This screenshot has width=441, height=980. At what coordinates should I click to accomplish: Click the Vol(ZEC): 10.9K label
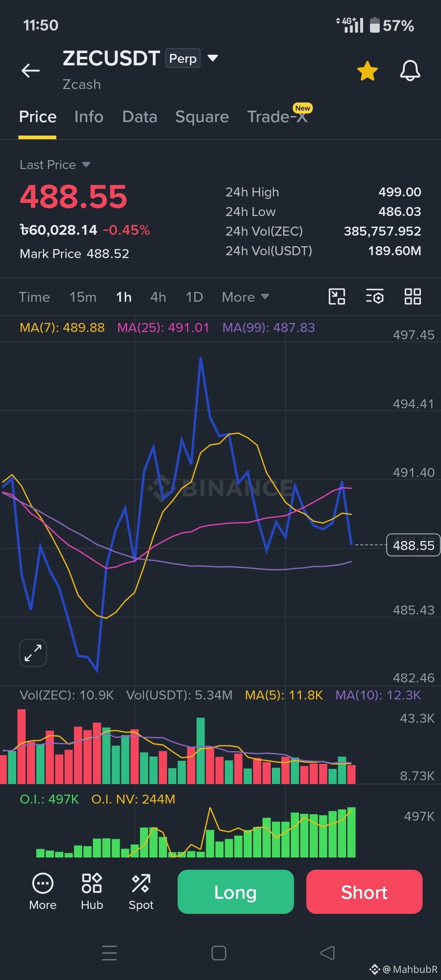[67, 695]
